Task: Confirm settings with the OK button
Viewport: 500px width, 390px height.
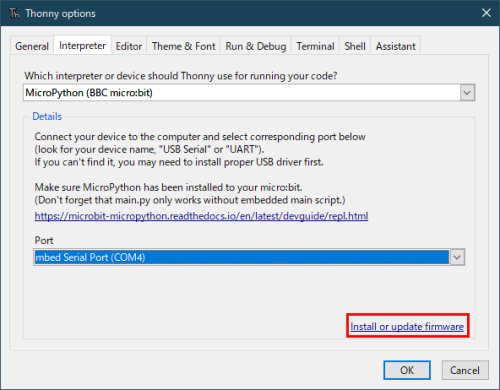Action: (x=407, y=370)
